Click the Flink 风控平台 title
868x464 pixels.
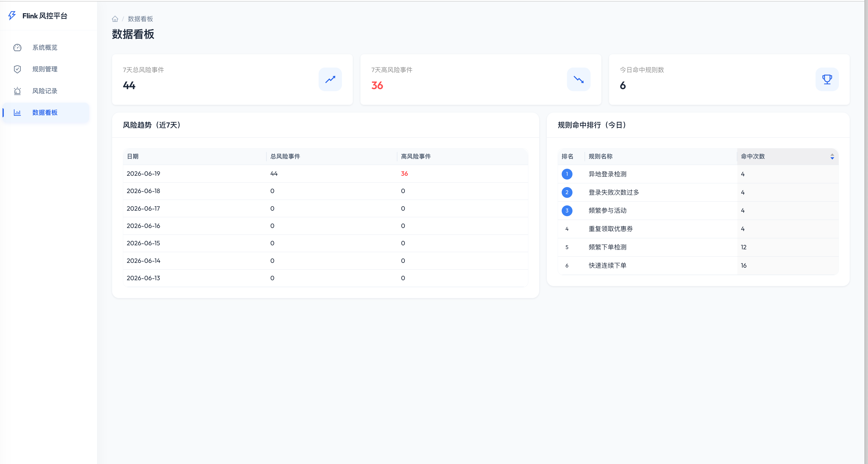(45, 16)
